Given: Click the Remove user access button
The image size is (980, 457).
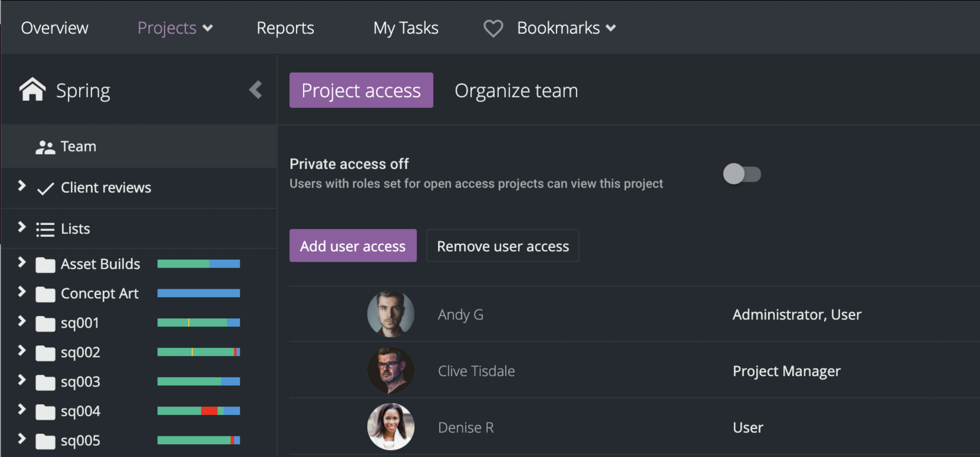Looking at the screenshot, I should coord(502,246).
